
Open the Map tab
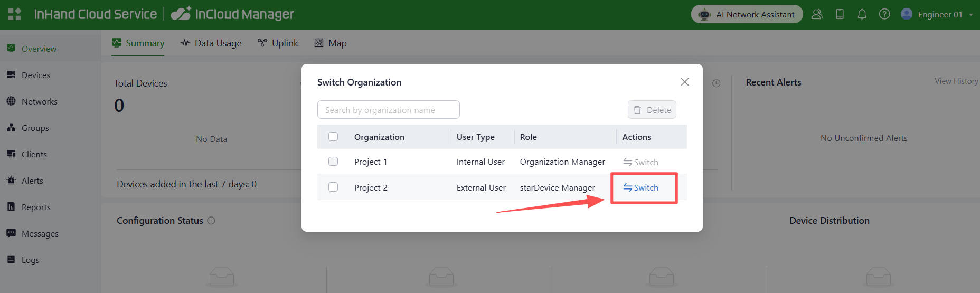[331, 43]
